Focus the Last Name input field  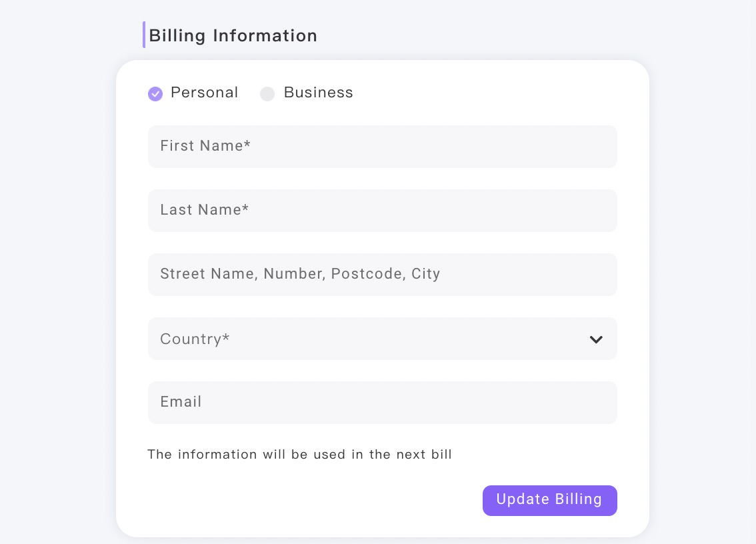coord(383,211)
